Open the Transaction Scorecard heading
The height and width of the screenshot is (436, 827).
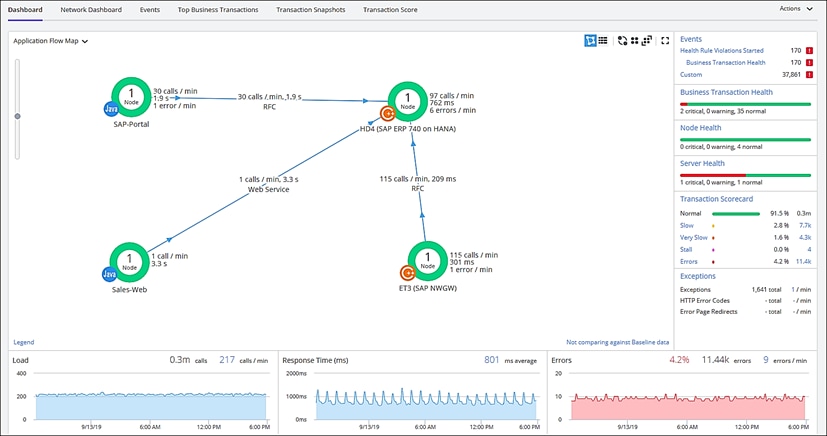pos(716,199)
